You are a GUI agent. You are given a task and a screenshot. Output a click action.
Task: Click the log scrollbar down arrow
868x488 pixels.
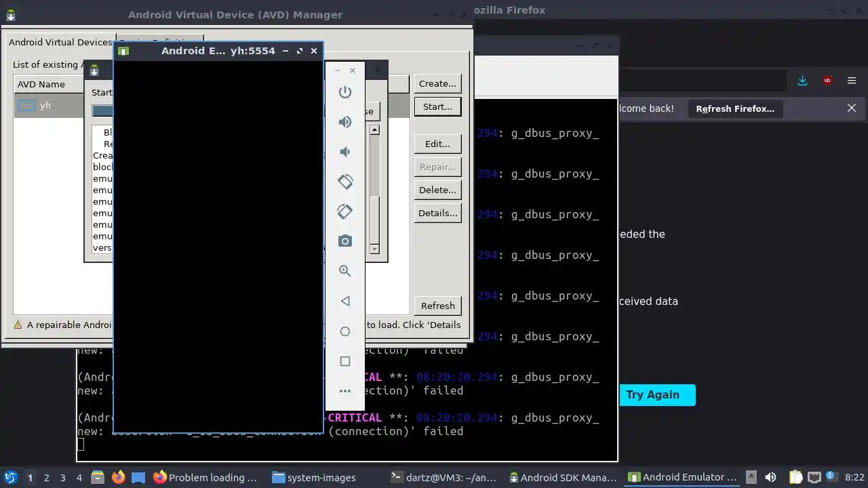[x=374, y=249]
